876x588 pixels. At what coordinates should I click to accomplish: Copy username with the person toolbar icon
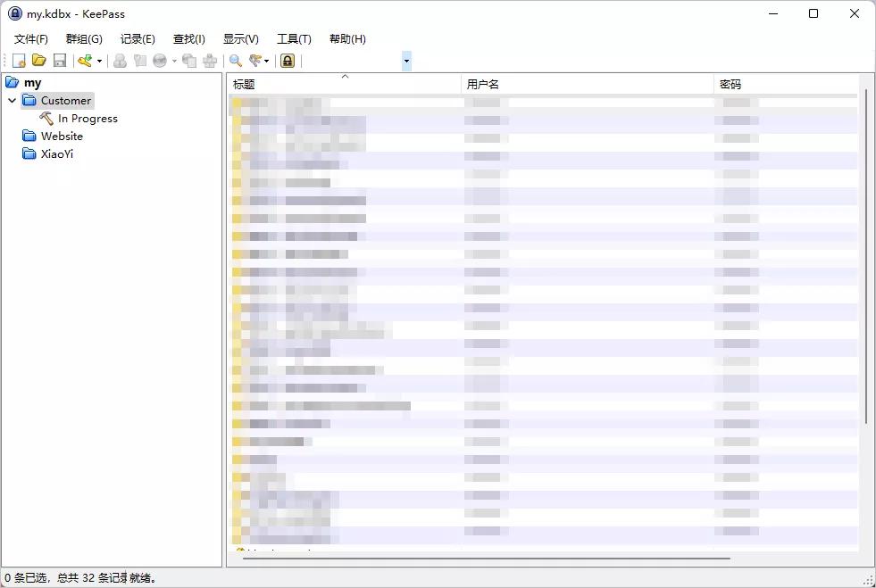pos(120,60)
